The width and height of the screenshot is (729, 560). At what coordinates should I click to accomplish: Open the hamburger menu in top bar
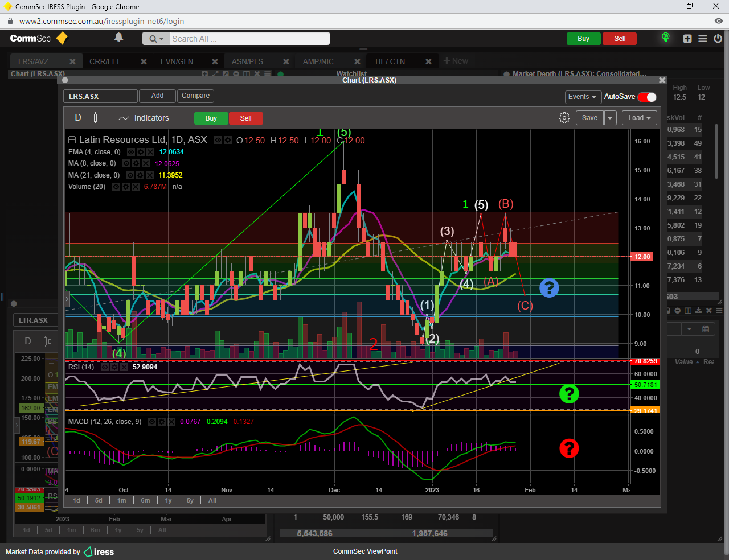click(703, 39)
